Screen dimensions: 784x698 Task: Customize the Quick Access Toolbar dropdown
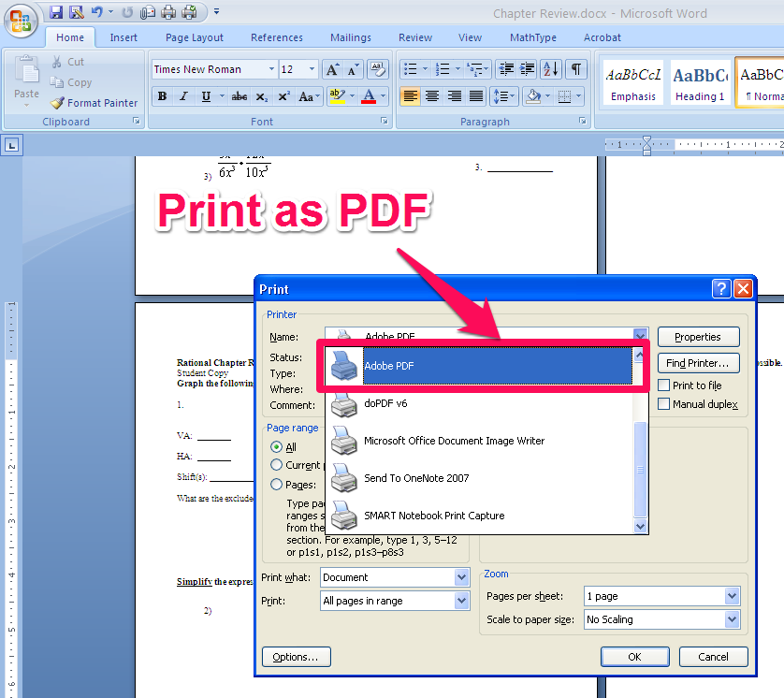pyautogui.click(x=216, y=11)
